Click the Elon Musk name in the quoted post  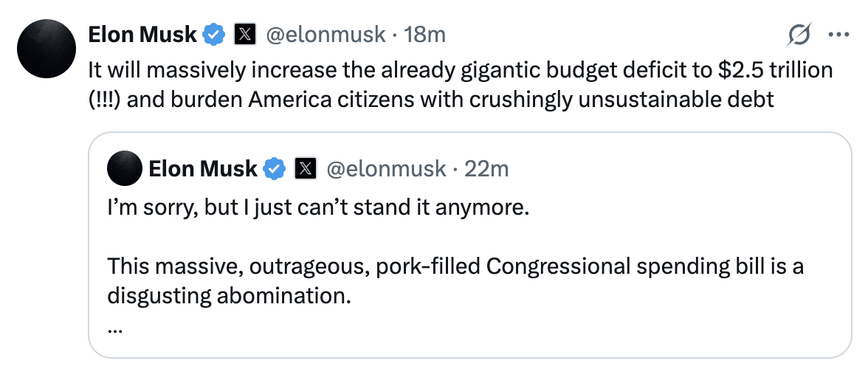click(203, 169)
